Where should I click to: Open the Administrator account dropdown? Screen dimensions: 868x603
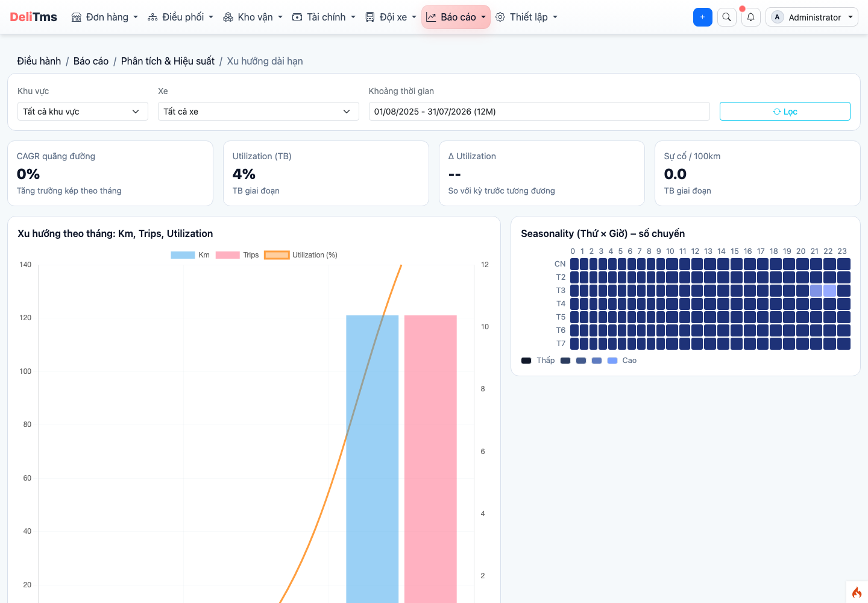click(x=812, y=17)
